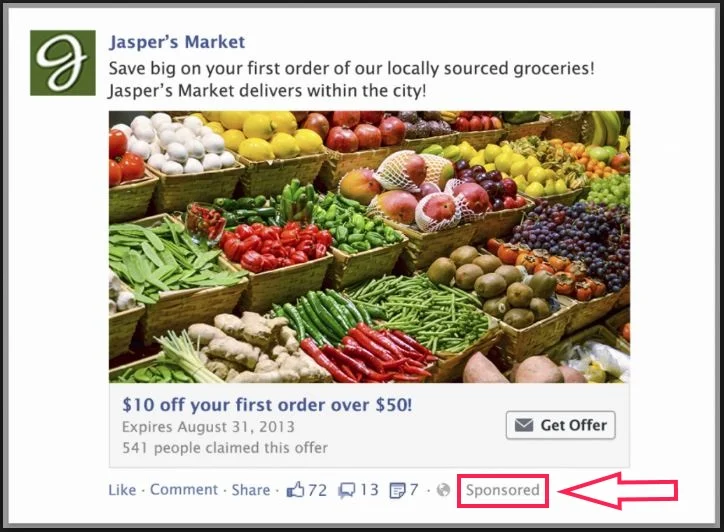
Task: Click the Expires August 31, 2013 text
Action: 208,426
